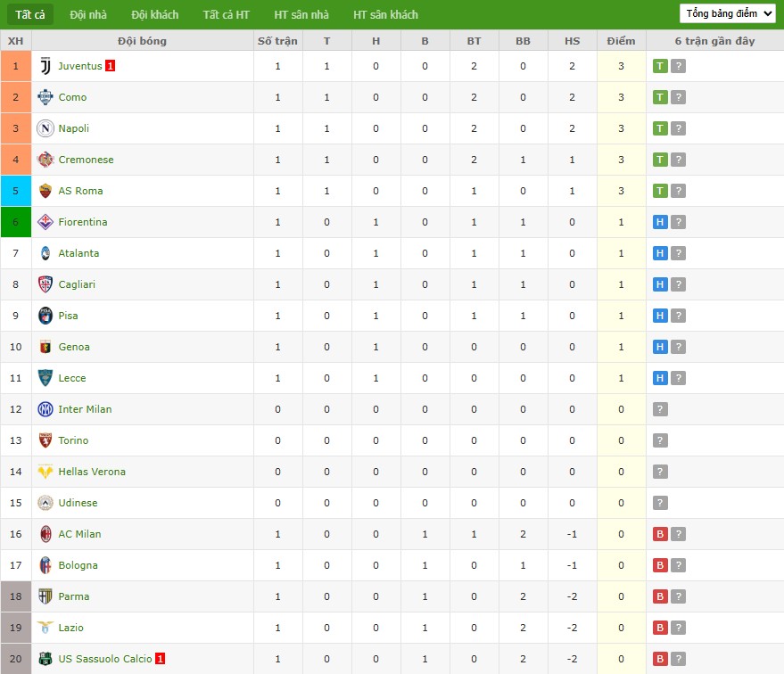Viewport: 784px width, 674px height.
Task: Click the Juventus club crest icon
Action: pos(45,66)
